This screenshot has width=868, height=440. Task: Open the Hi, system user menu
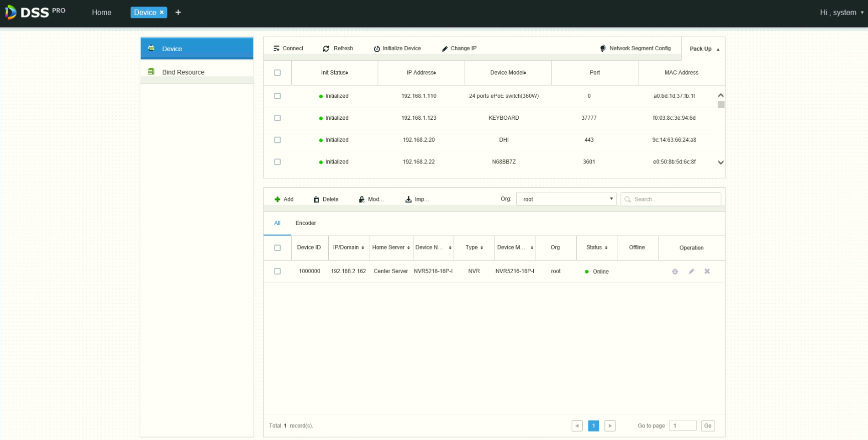(841, 13)
